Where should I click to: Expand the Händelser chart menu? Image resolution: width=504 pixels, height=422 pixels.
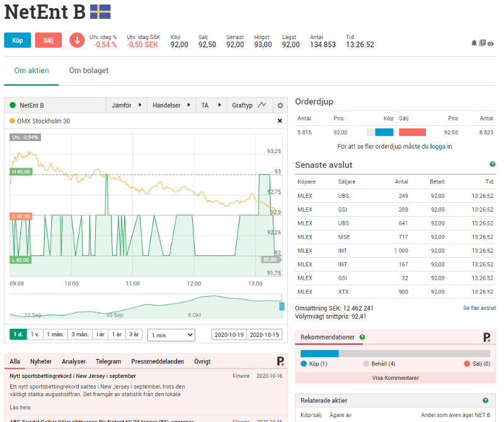171,105
